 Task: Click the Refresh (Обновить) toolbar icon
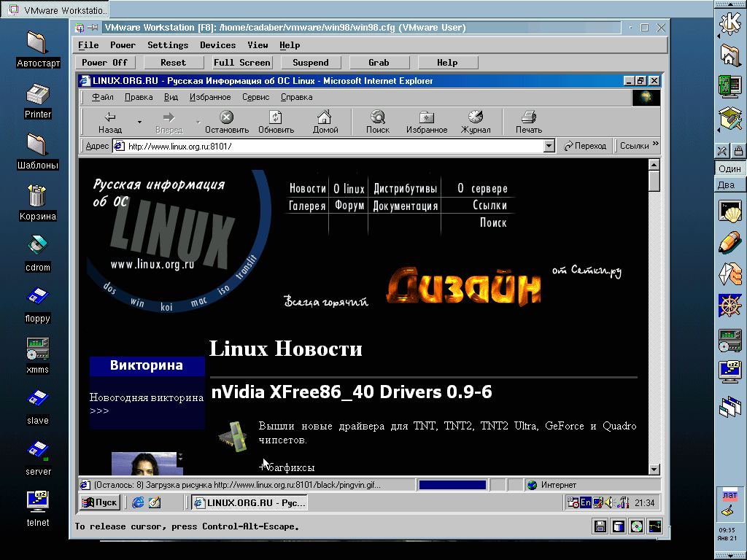click(x=276, y=117)
